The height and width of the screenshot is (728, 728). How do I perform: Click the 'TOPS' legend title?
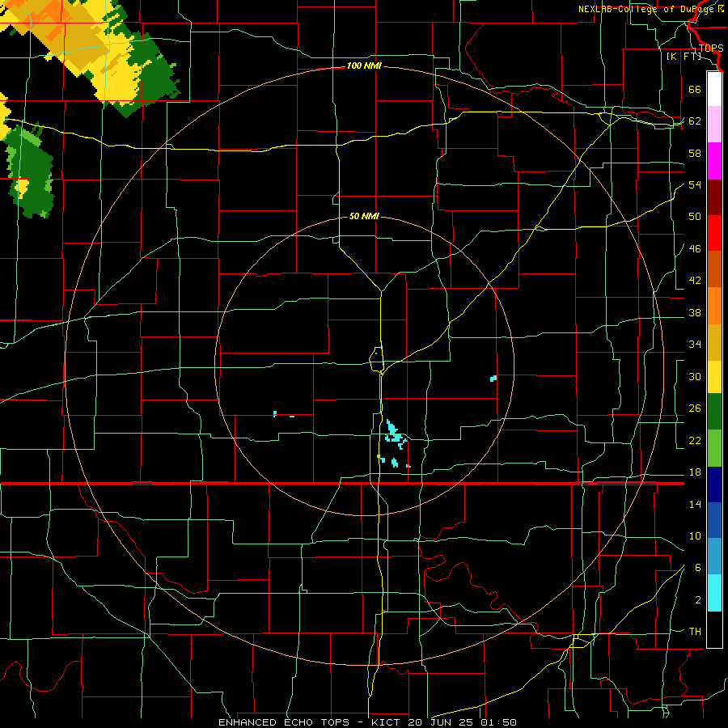point(711,49)
